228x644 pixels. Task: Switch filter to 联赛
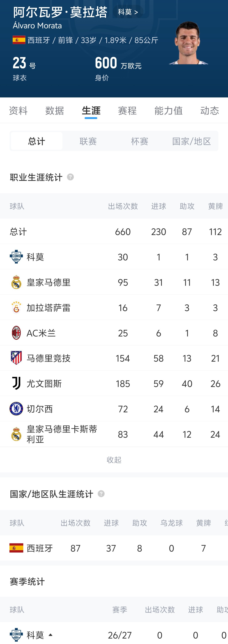[x=88, y=141]
